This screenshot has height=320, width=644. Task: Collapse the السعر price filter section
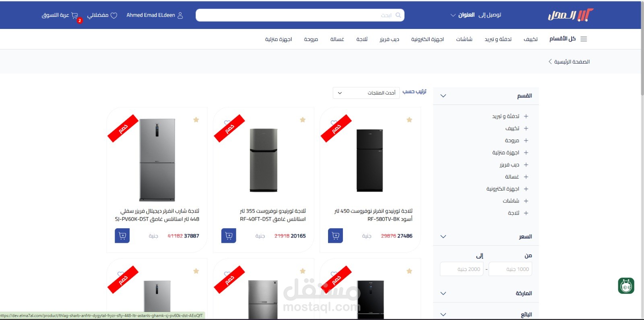(x=486, y=236)
